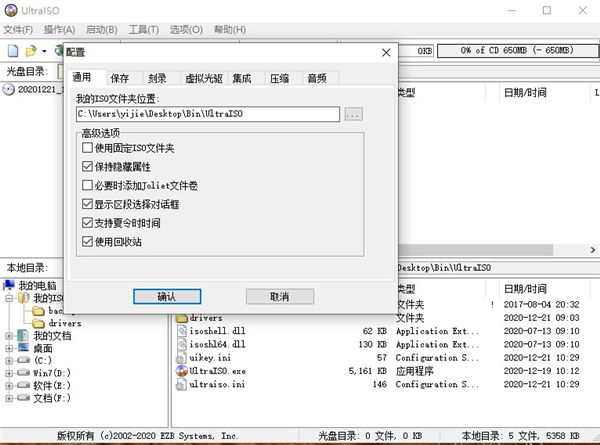This screenshot has height=445, width=600.
Task: Expand the 我的文档 tree node
Action: tap(9, 336)
